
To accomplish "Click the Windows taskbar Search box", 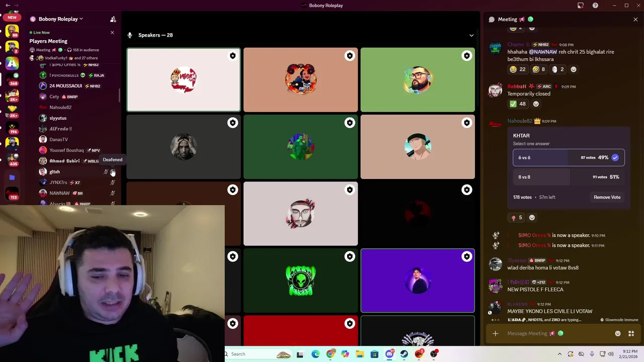I will pyautogui.click(x=258, y=354).
